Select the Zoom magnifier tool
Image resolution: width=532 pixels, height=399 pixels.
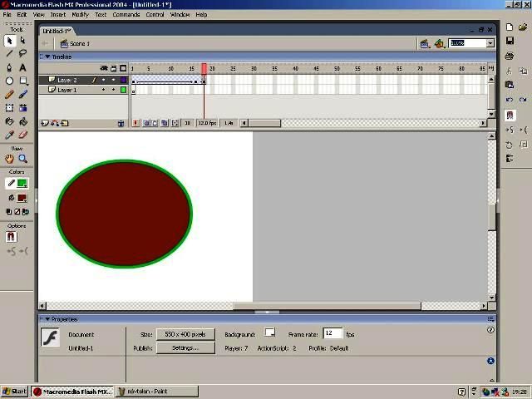pos(22,159)
